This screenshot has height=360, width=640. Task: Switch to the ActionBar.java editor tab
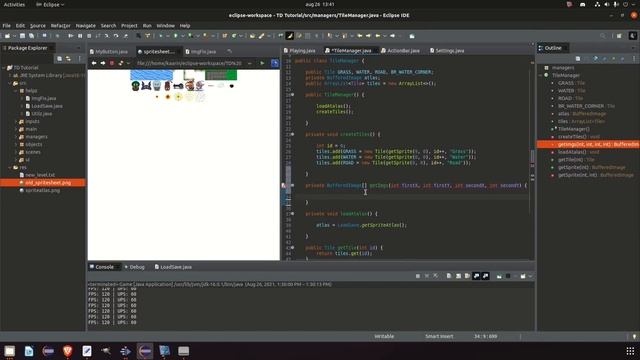[400, 51]
